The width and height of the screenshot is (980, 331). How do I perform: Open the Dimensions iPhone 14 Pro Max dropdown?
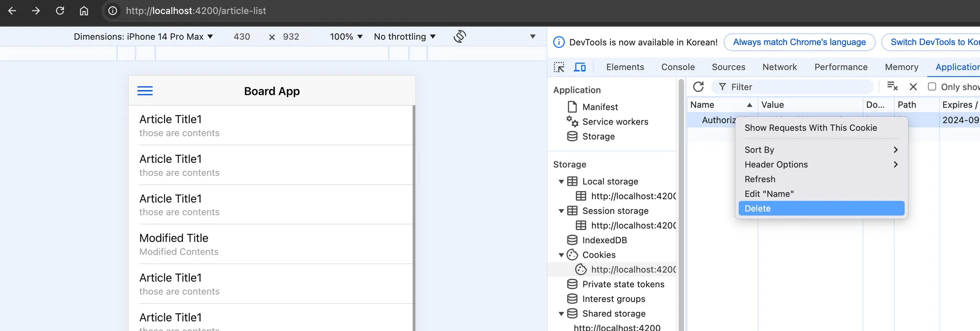tap(144, 36)
